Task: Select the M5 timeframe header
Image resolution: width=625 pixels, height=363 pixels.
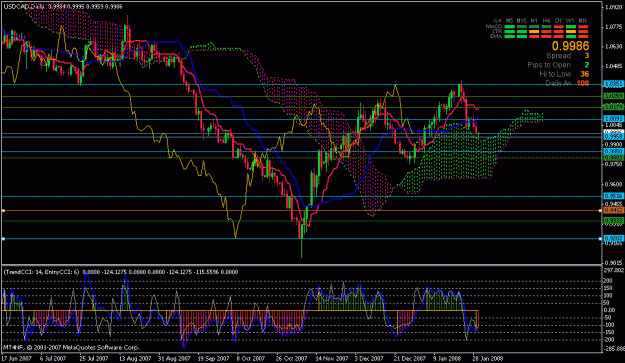Action: point(509,21)
